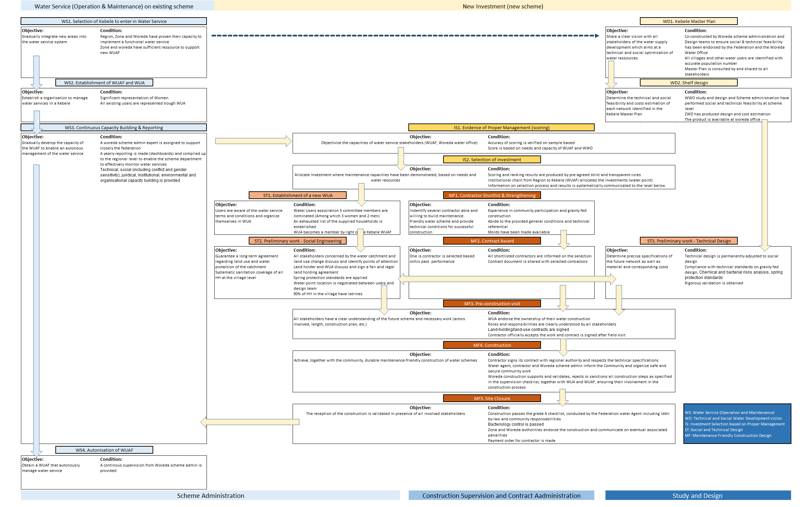
Task: Click left arrow from MF5 to WS3
Action: [250, 422]
